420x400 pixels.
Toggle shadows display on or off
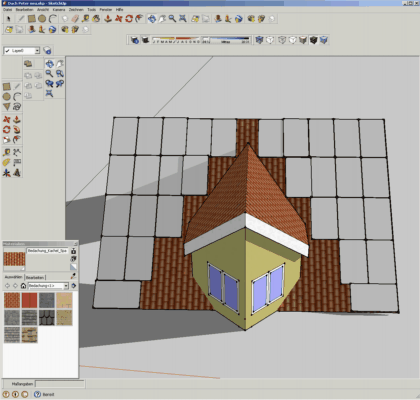[x=145, y=40]
